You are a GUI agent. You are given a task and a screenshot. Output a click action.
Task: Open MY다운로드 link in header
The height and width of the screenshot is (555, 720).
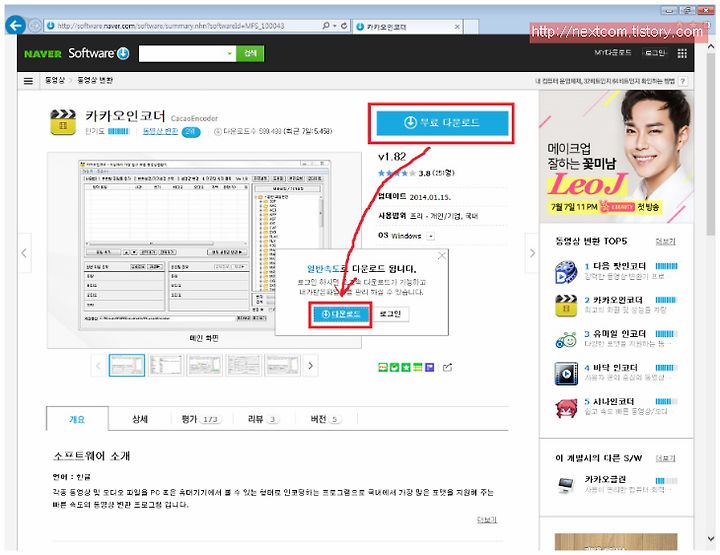point(613,53)
